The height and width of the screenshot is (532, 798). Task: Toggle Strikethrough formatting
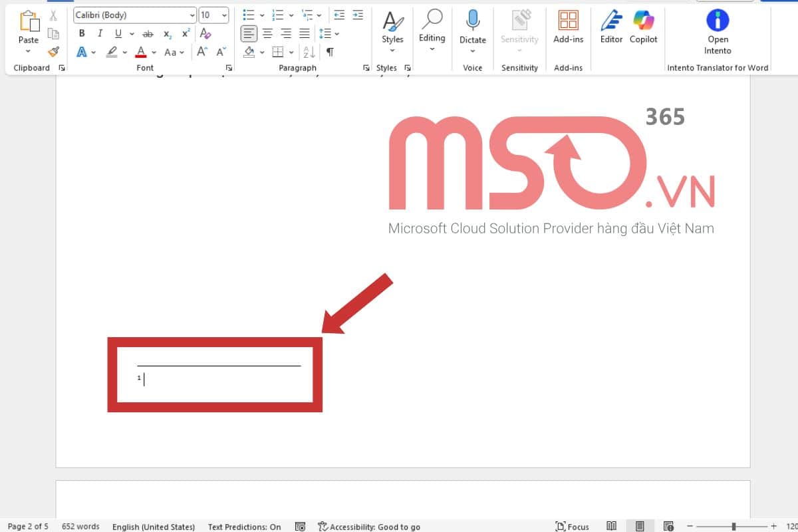tap(148, 33)
